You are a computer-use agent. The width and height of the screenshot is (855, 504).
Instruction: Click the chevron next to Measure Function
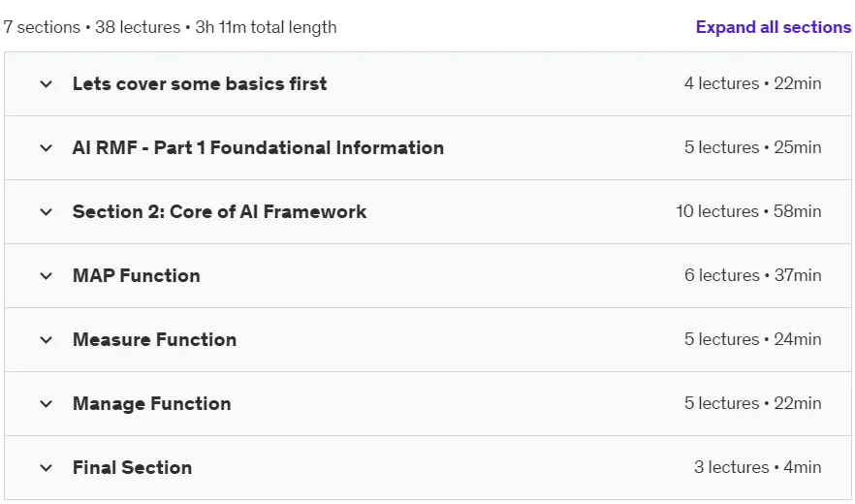point(47,340)
